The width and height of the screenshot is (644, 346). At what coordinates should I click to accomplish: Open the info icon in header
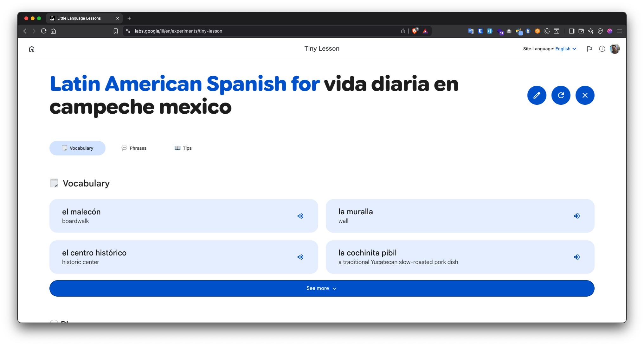point(602,49)
